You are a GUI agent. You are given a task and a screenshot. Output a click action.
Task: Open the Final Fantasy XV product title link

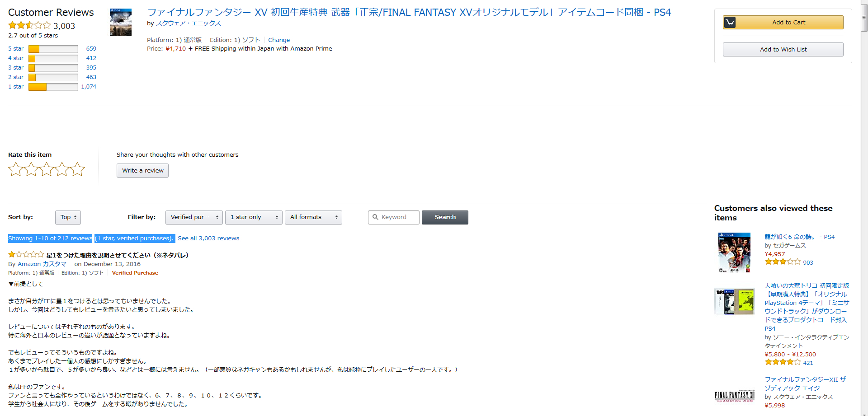(409, 12)
